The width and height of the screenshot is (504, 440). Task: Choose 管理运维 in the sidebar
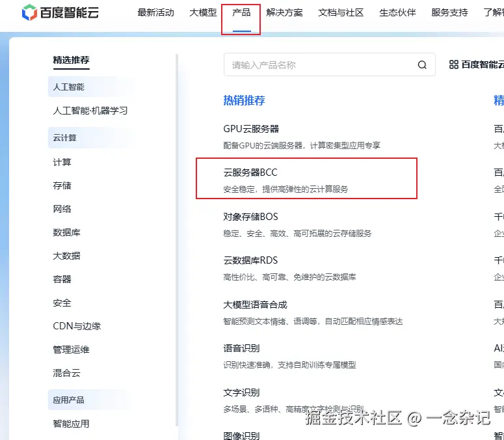[71, 350]
